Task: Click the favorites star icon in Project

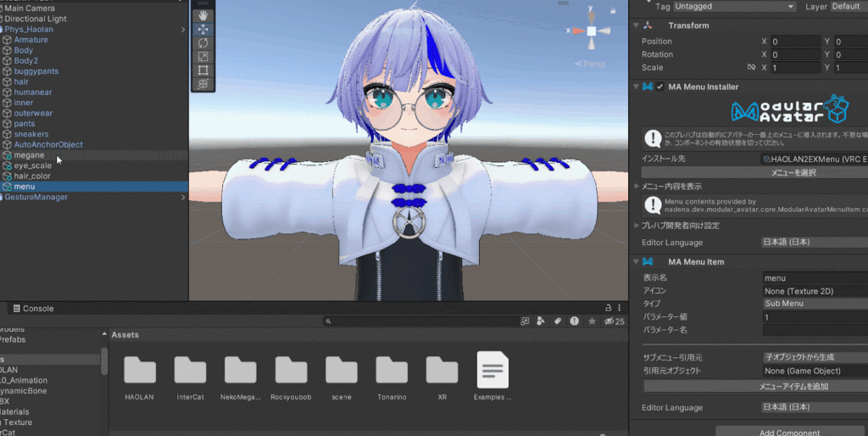Action: 592,321
